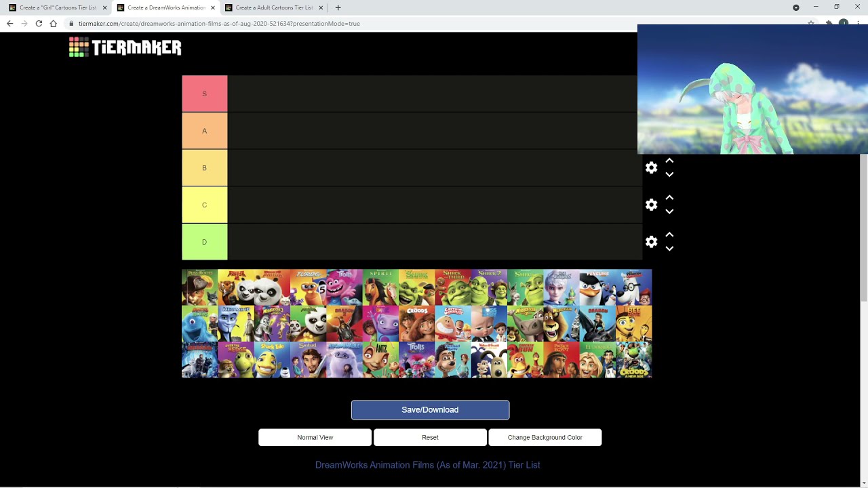Select the Shrek 2 poster
This screenshot has height=488, width=868.
(489, 287)
